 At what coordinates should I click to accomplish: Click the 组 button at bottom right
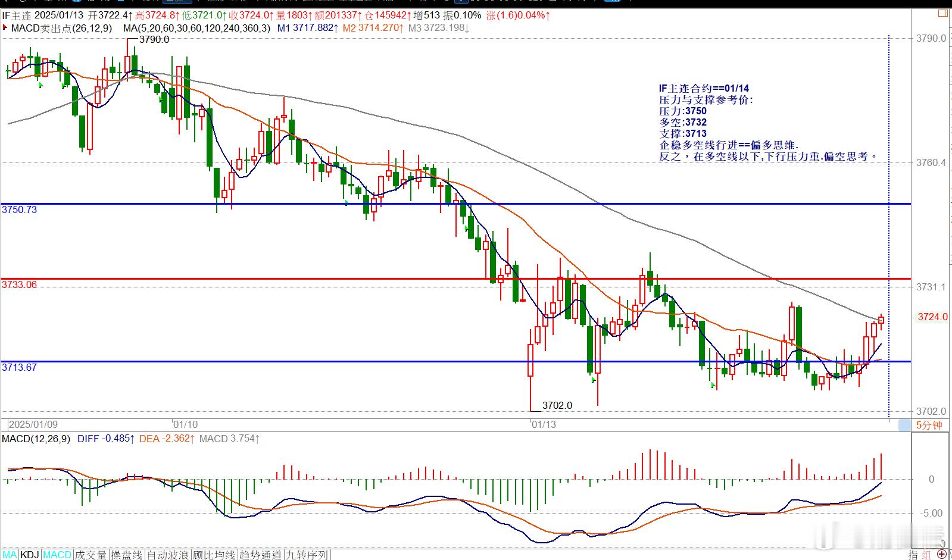pyautogui.click(x=926, y=555)
